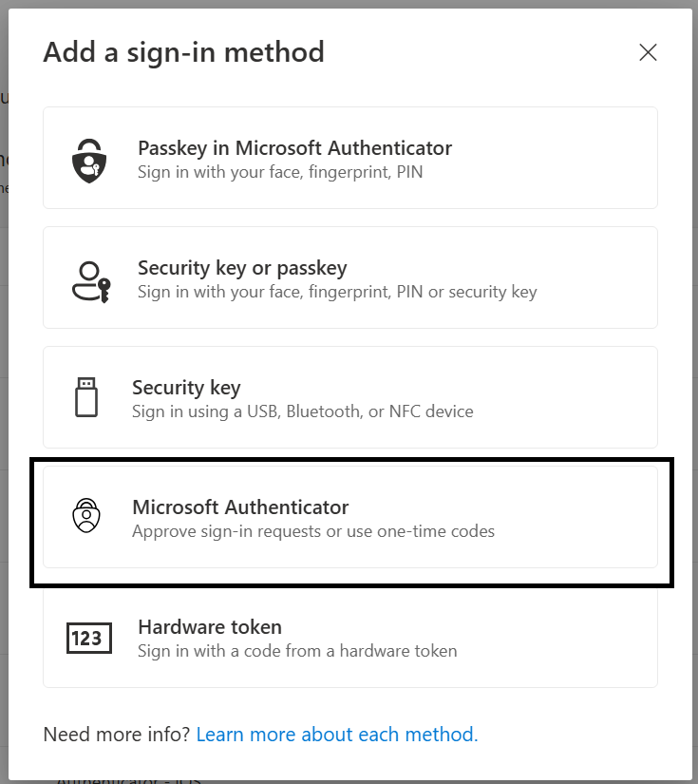This screenshot has width=698, height=784.
Task: Click the X icon to dismiss the dialog
Action: (648, 52)
